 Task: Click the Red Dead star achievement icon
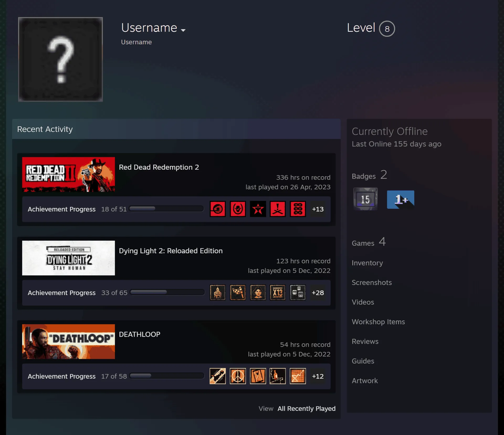pos(258,209)
